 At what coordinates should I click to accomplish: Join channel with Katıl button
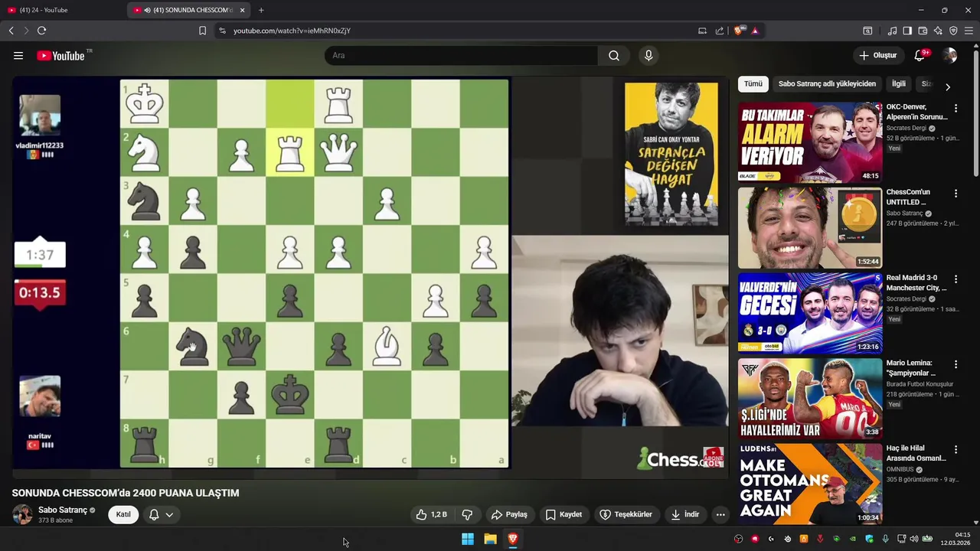(123, 514)
